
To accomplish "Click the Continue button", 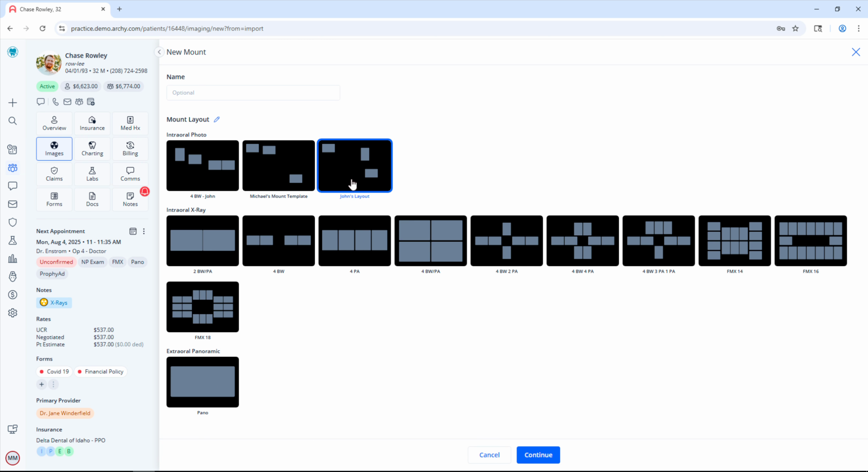I will click(538, 455).
